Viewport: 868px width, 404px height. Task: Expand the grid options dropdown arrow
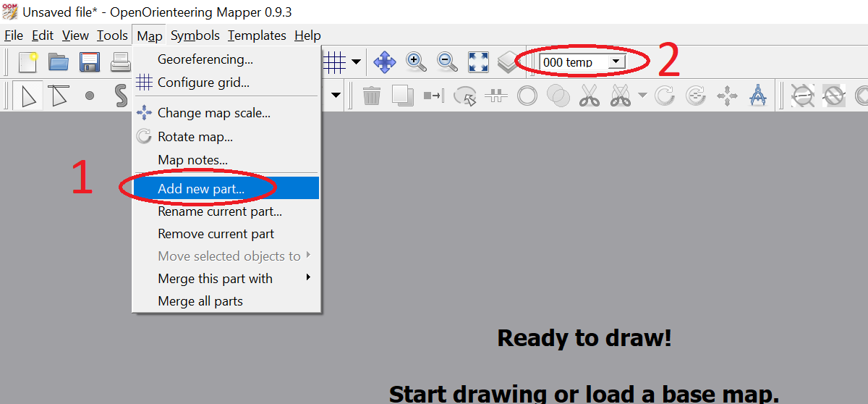click(356, 62)
